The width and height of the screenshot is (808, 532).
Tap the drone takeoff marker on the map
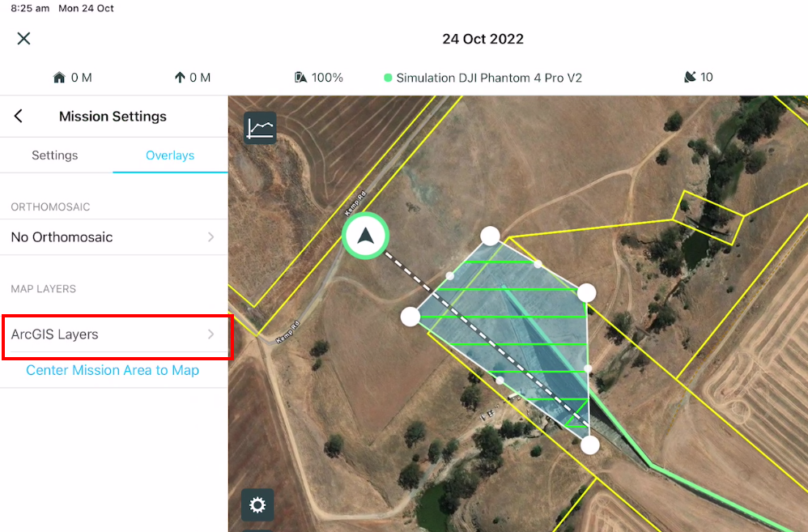(366, 236)
